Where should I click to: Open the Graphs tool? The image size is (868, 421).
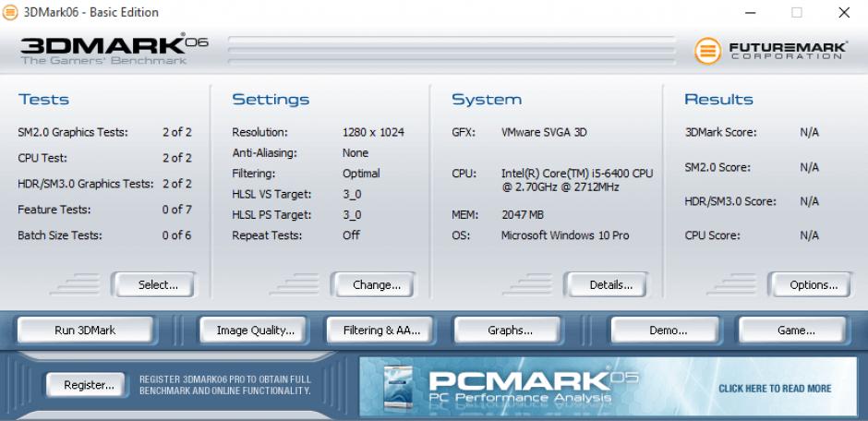click(x=508, y=331)
